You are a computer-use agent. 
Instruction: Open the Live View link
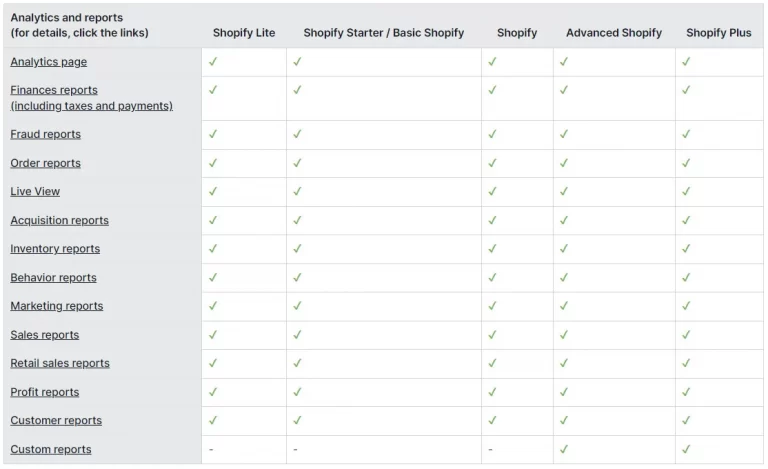(35, 191)
